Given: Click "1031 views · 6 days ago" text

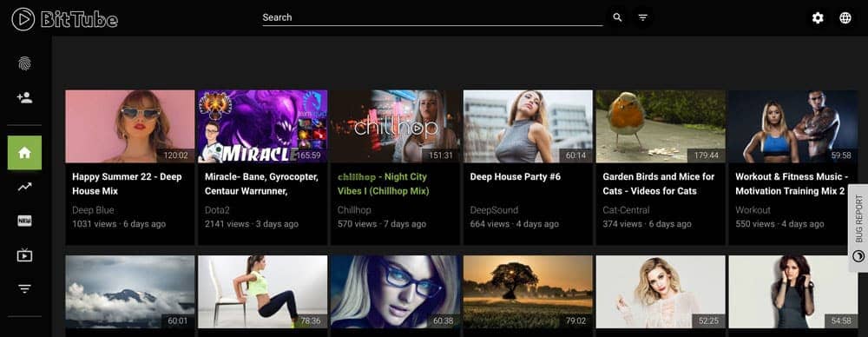Looking at the screenshot, I should coord(119,224).
